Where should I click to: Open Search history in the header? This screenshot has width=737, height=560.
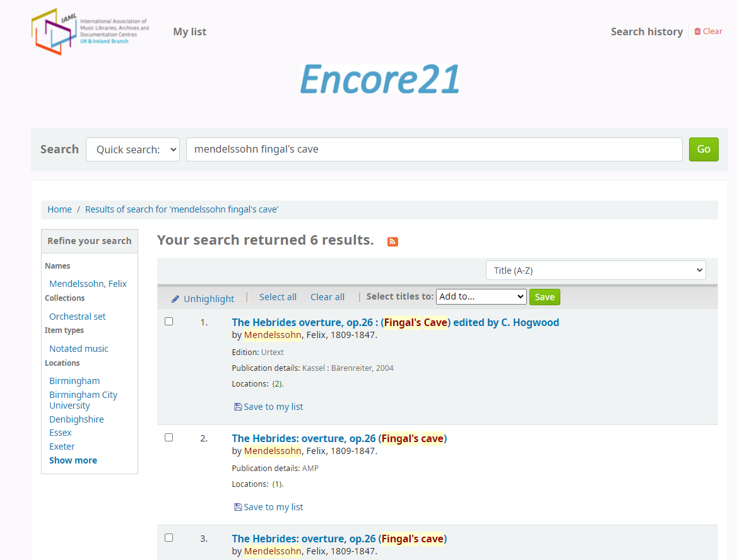click(647, 32)
